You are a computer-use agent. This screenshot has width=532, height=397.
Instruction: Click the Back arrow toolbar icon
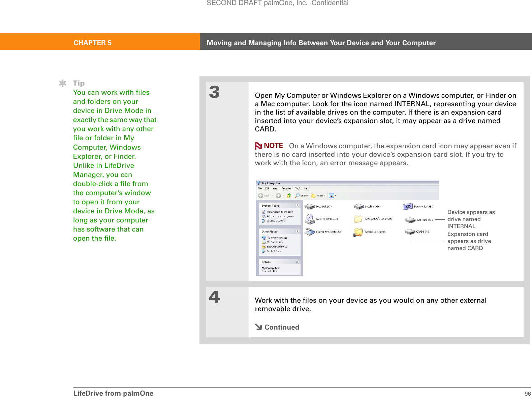click(261, 196)
